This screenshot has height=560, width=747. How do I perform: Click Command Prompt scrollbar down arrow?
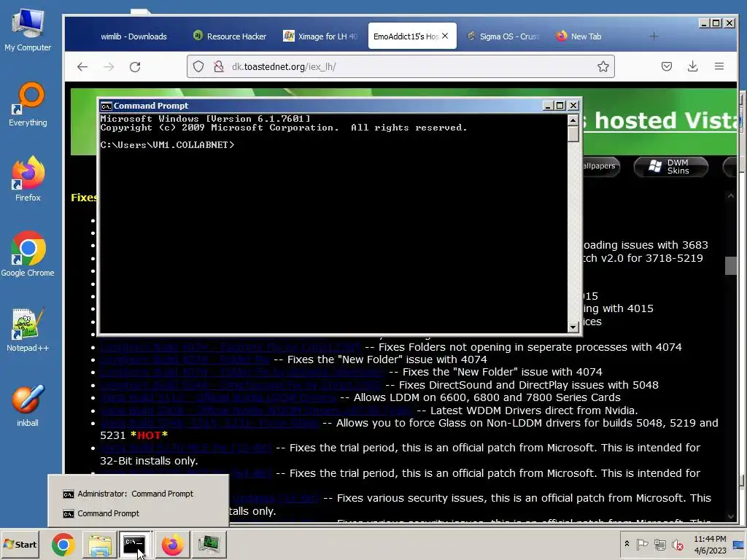point(573,327)
